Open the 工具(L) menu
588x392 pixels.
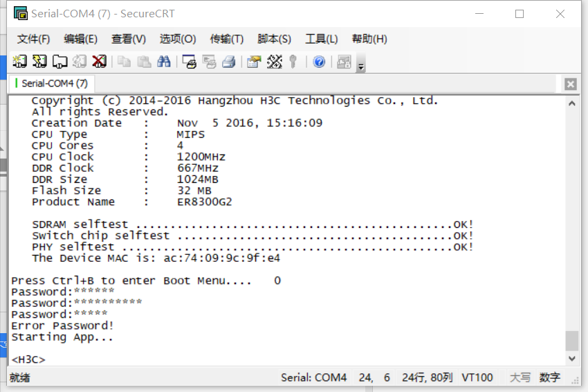322,39
